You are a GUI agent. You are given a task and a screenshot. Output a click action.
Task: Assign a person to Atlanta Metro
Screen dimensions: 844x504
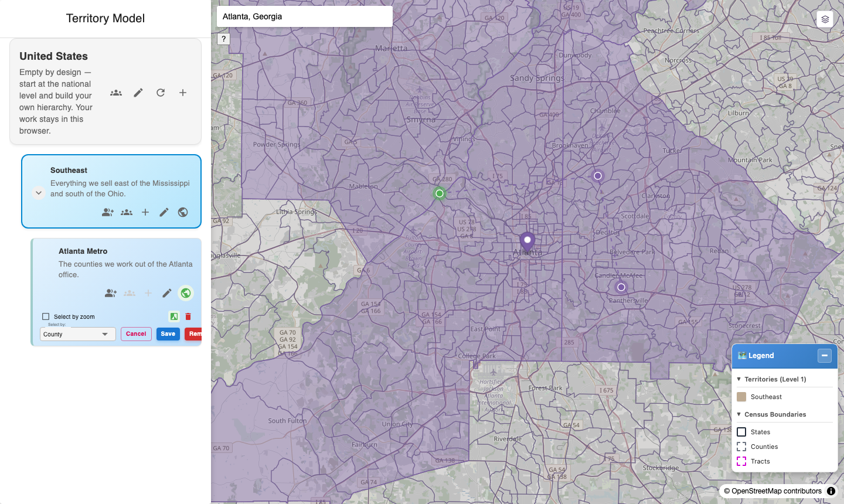[111, 293]
